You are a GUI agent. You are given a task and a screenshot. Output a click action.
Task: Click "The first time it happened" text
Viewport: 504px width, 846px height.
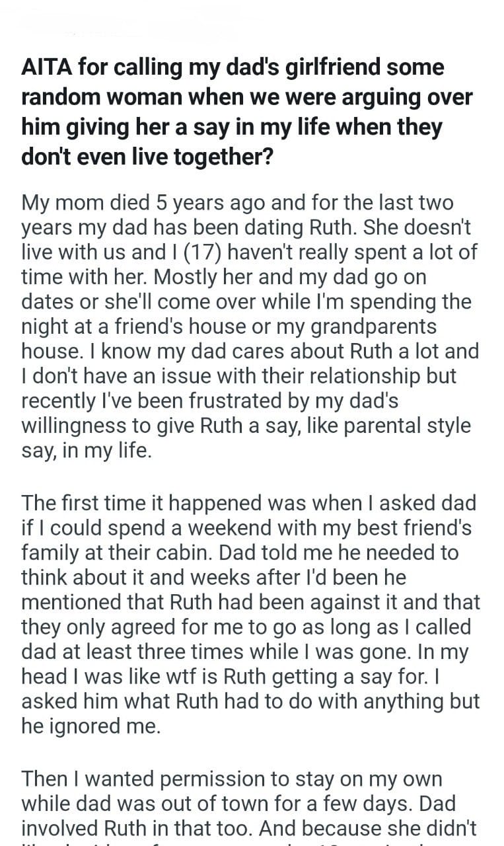click(147, 502)
